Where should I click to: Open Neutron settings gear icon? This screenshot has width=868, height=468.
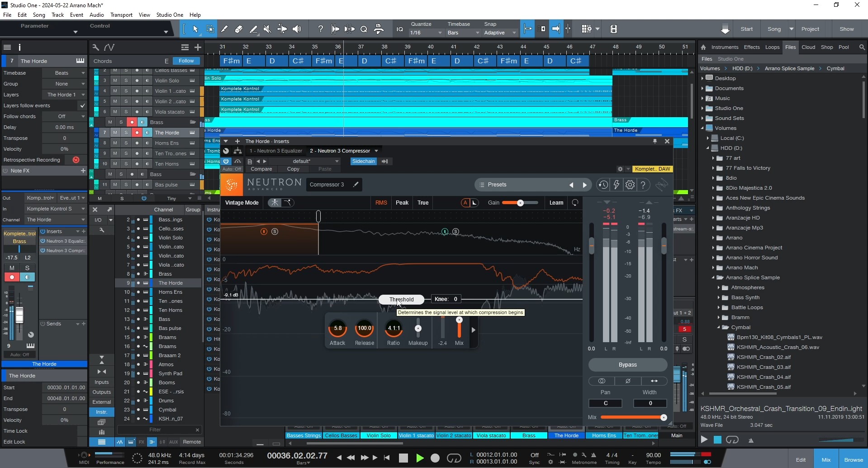(x=630, y=185)
